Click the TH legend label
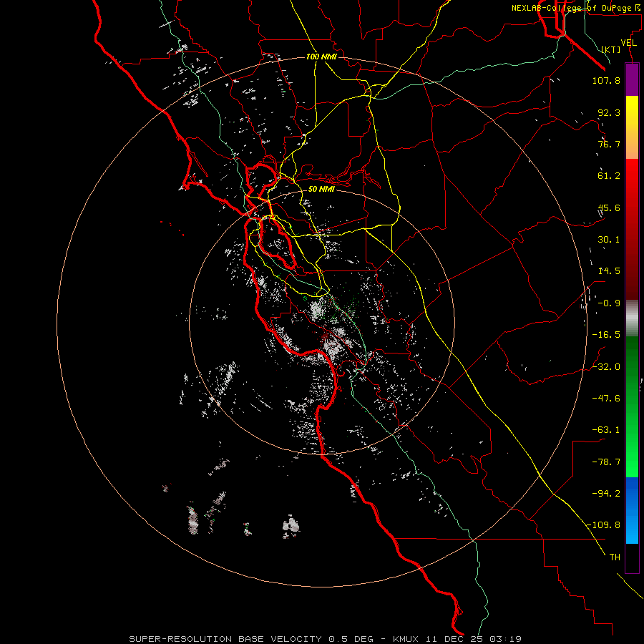 [x=615, y=557]
